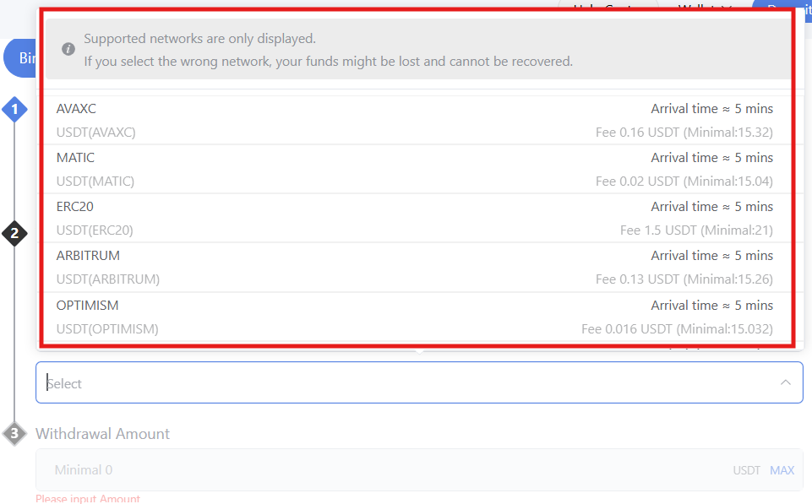Click the Withdrawal Amount input field
812x504 pixels.
point(380,470)
